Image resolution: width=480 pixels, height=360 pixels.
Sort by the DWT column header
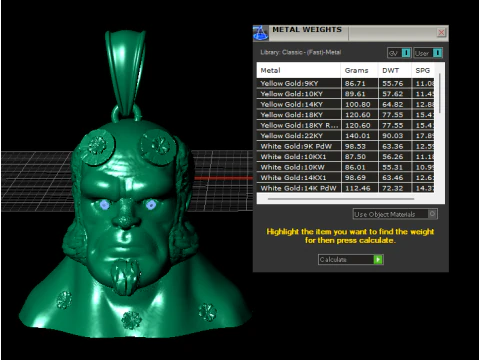[395, 70]
